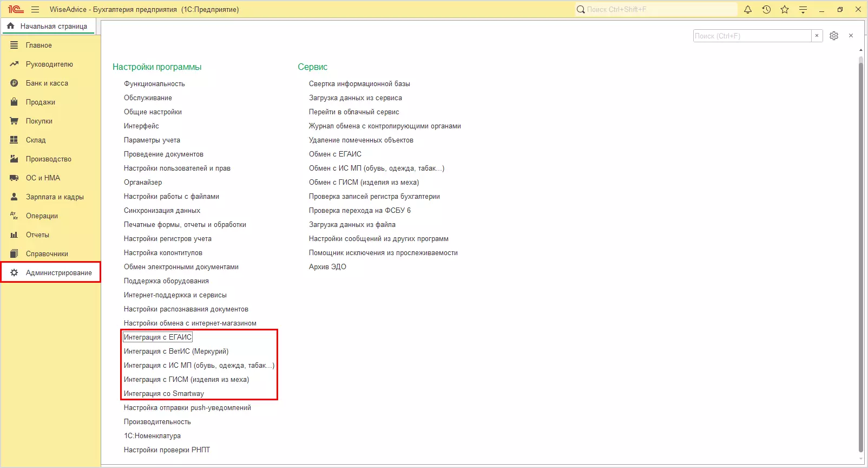The width and height of the screenshot is (868, 468).
Task: Close the functions panel with x icon
Action: pos(851,36)
